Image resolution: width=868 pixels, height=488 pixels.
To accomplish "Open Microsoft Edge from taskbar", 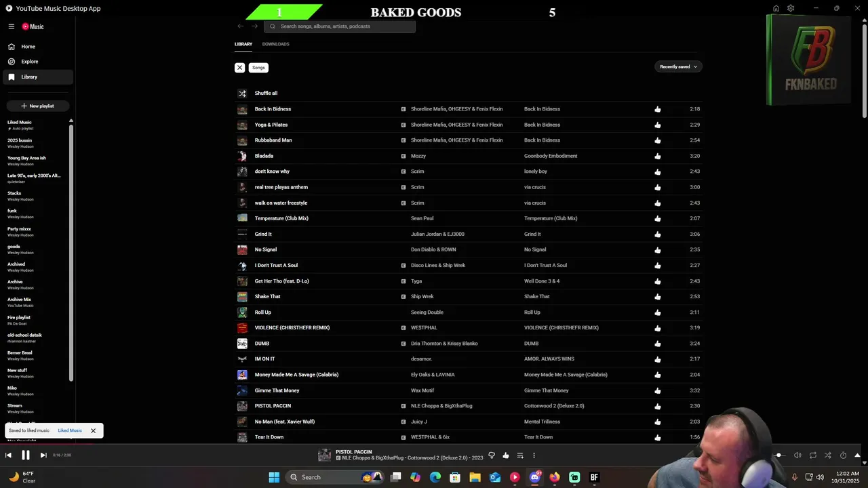I will 435,477.
